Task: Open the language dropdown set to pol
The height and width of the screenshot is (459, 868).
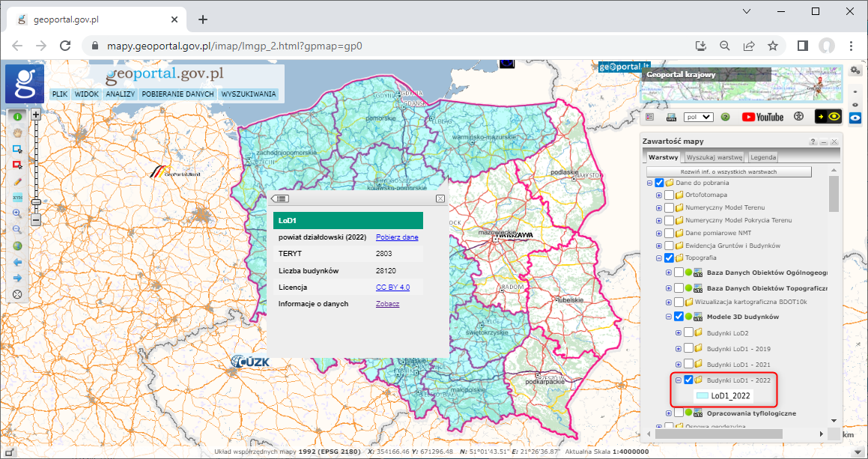Action: (699, 117)
